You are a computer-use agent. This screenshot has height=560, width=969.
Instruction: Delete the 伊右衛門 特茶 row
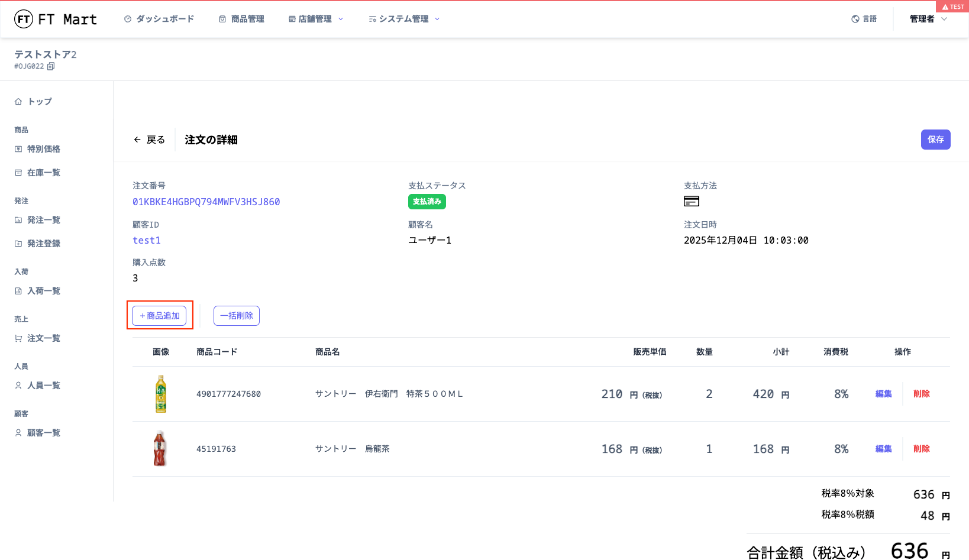921,394
